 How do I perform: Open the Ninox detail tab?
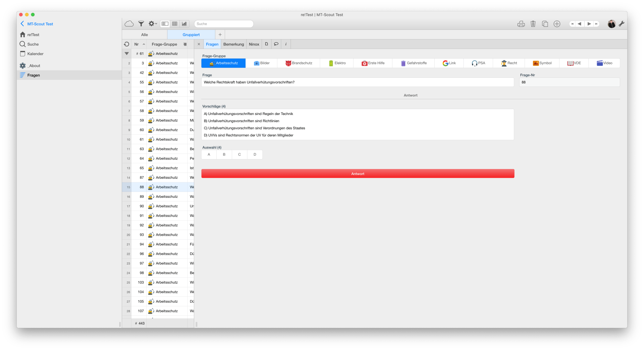[x=254, y=44]
